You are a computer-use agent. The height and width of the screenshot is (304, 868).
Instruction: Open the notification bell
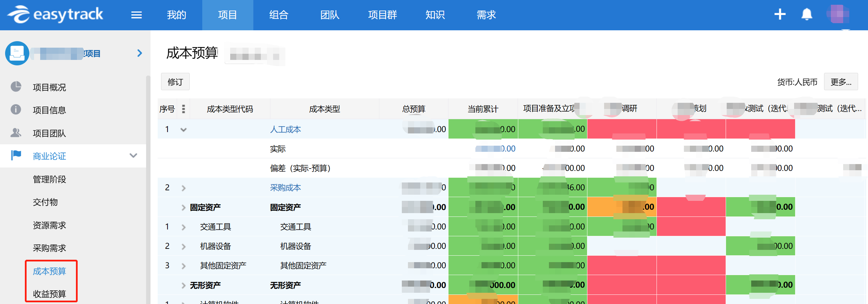[806, 14]
